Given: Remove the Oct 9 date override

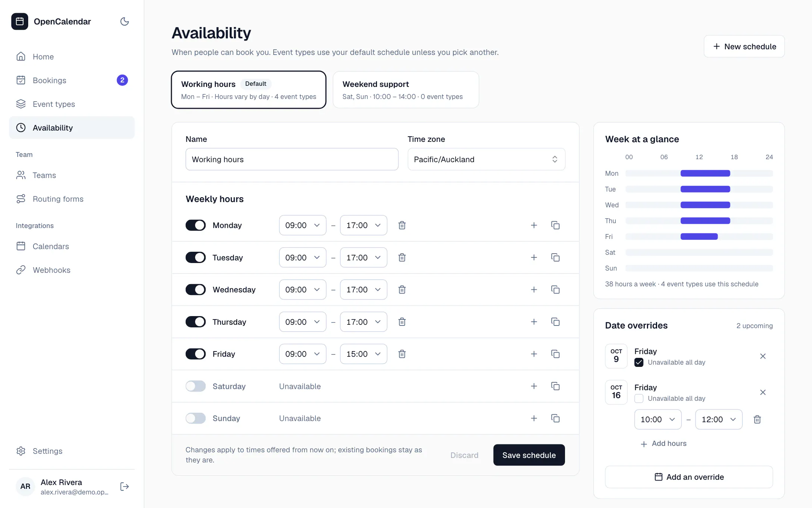Looking at the screenshot, I should click(763, 356).
